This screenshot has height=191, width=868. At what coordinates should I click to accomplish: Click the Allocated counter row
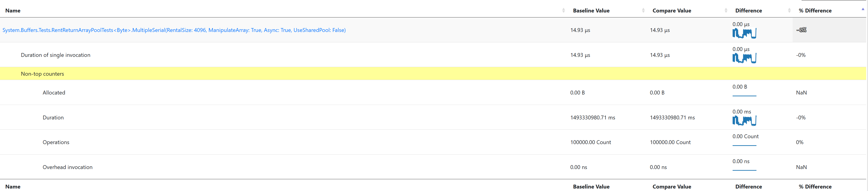(x=433, y=92)
